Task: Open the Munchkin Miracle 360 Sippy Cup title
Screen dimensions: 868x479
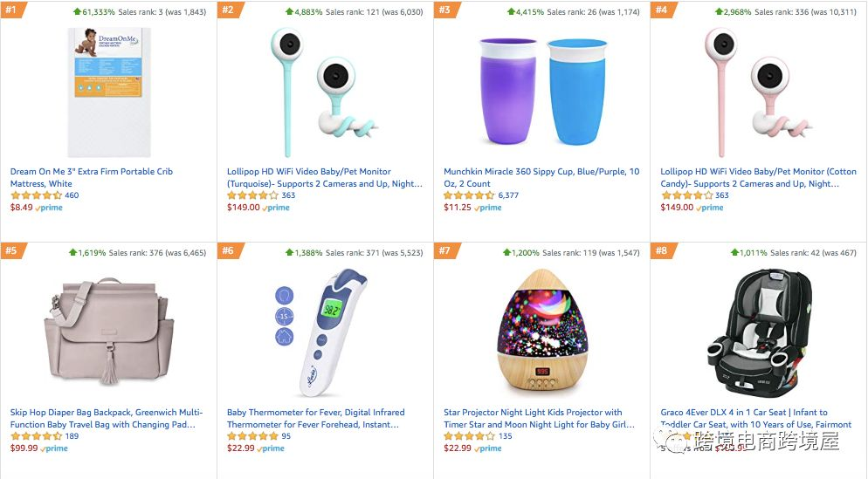Action: click(x=541, y=177)
